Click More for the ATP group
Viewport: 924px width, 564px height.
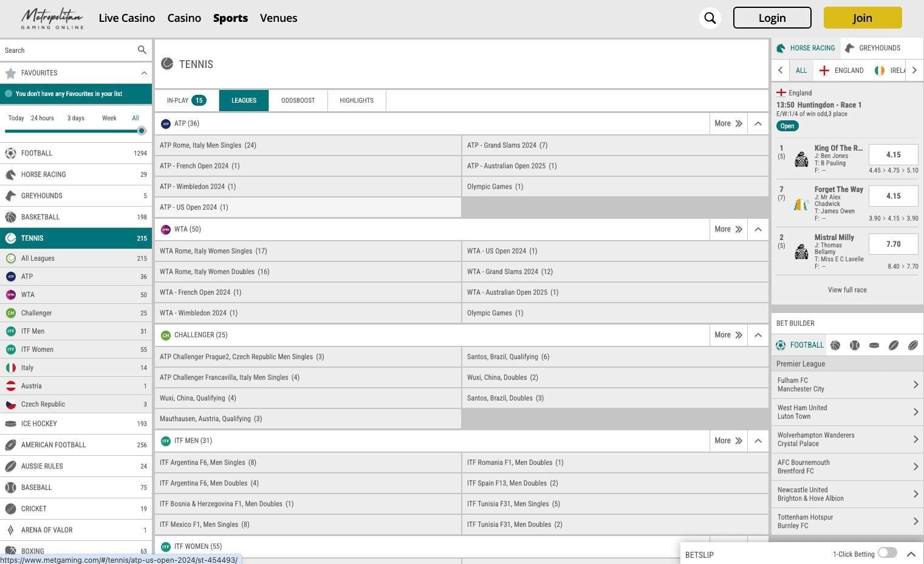click(x=728, y=123)
